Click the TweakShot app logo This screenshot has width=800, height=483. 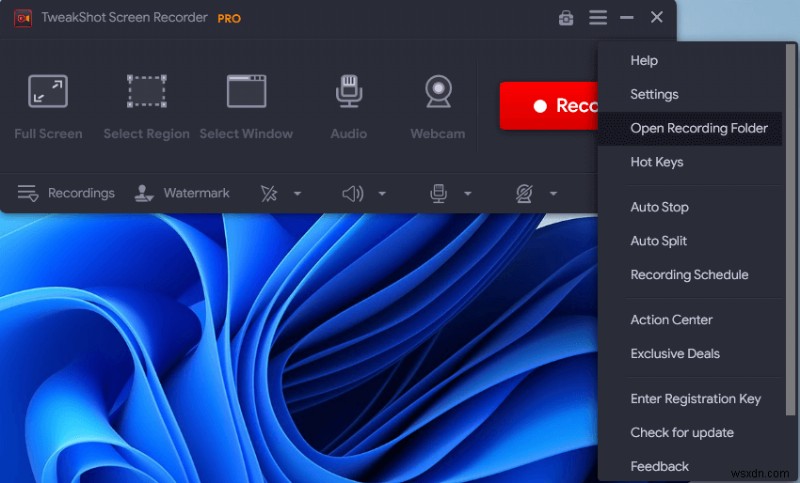click(22, 18)
